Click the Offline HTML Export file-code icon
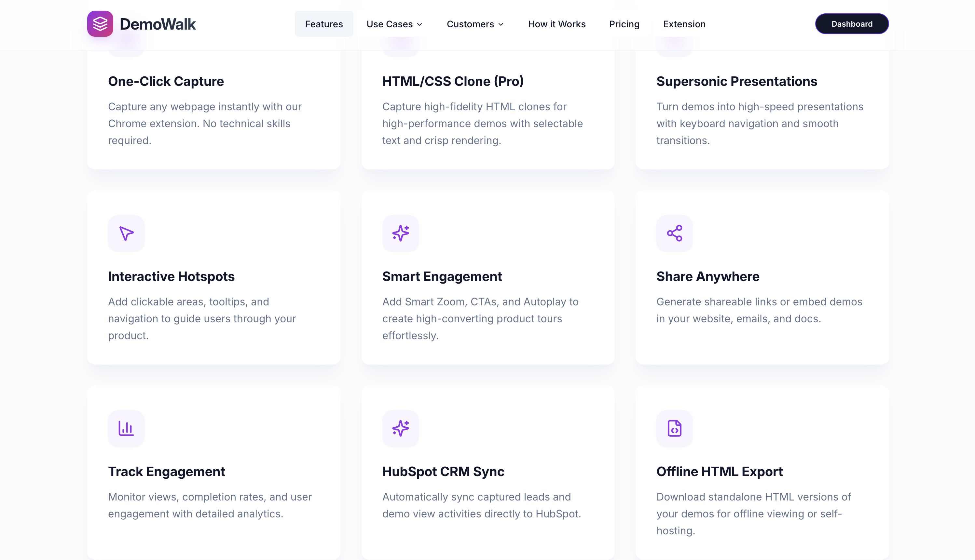This screenshot has height=560, width=975. [x=675, y=428]
